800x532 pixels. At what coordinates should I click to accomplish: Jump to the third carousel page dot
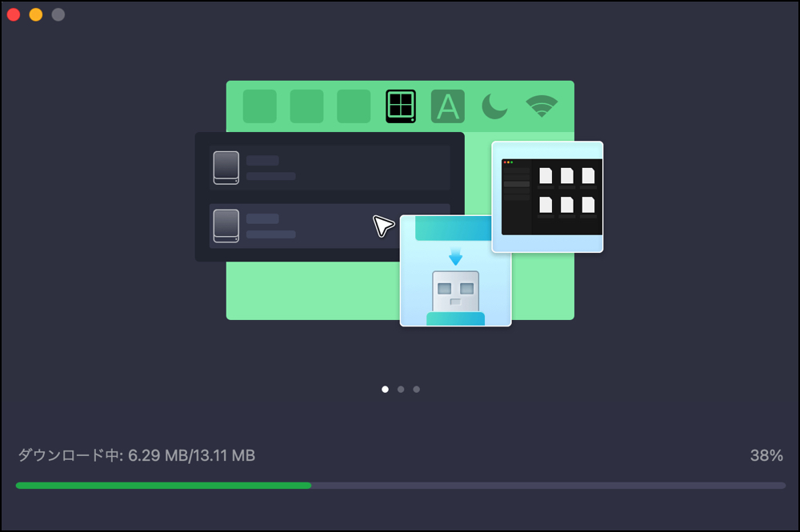point(416,389)
